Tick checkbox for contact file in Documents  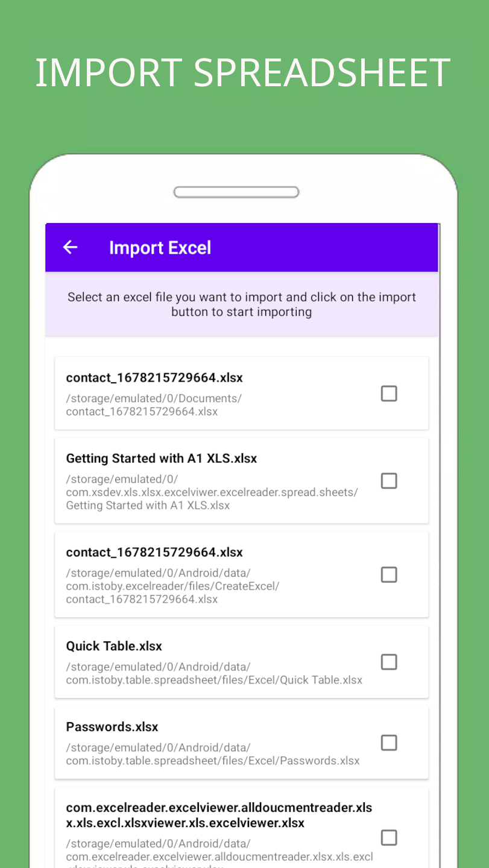[x=389, y=394]
